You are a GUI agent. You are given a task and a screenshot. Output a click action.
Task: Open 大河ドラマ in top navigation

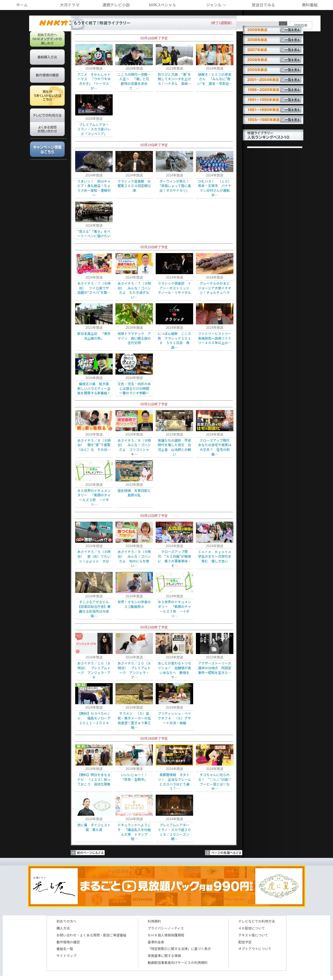coord(70,5)
